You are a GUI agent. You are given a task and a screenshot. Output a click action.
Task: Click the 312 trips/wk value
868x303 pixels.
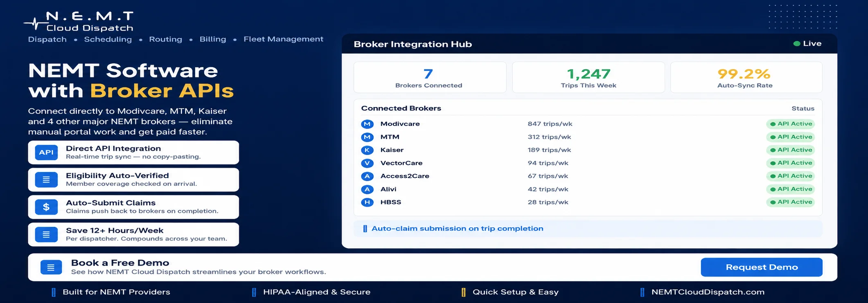click(549, 137)
